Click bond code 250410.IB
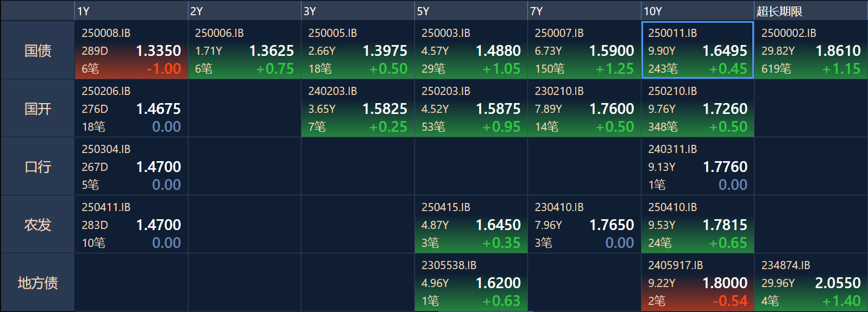Image resolution: width=868 pixels, height=312 pixels. 672,207
